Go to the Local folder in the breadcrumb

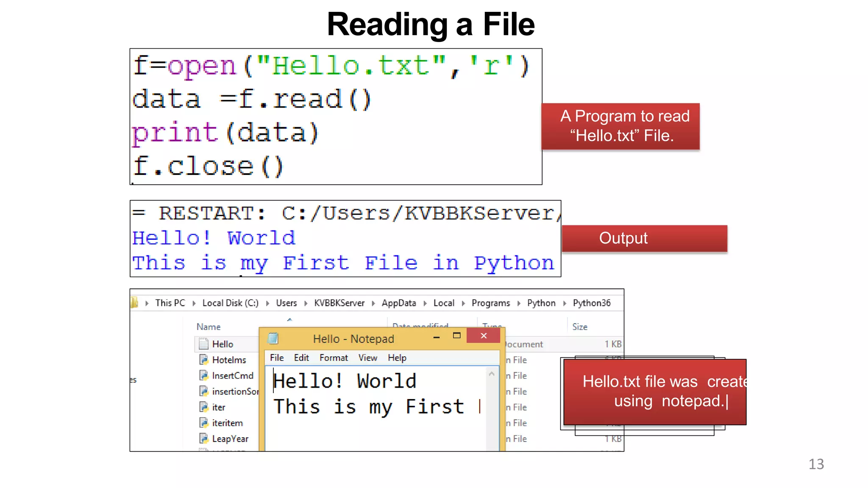click(x=444, y=303)
